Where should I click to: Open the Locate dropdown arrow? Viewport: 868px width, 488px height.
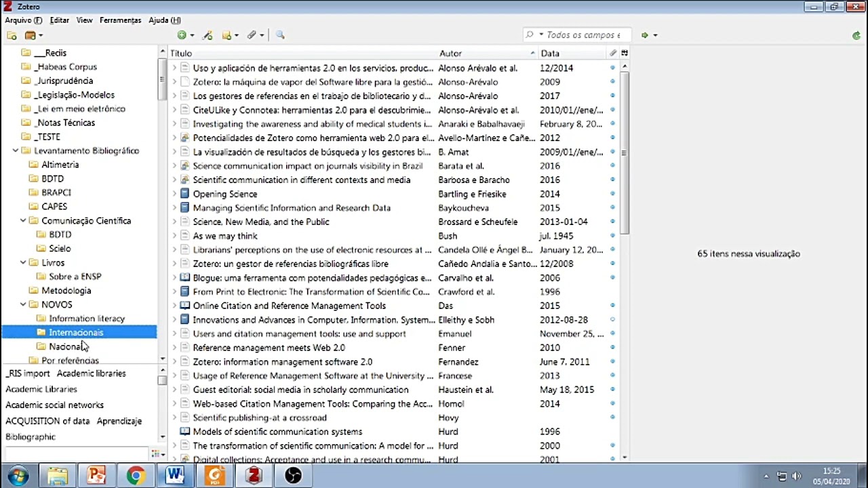tap(655, 35)
